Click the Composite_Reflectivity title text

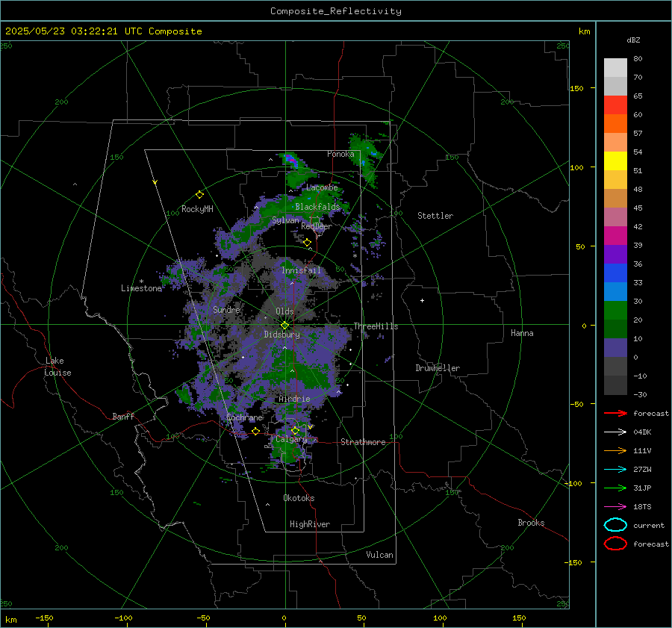[x=336, y=11]
